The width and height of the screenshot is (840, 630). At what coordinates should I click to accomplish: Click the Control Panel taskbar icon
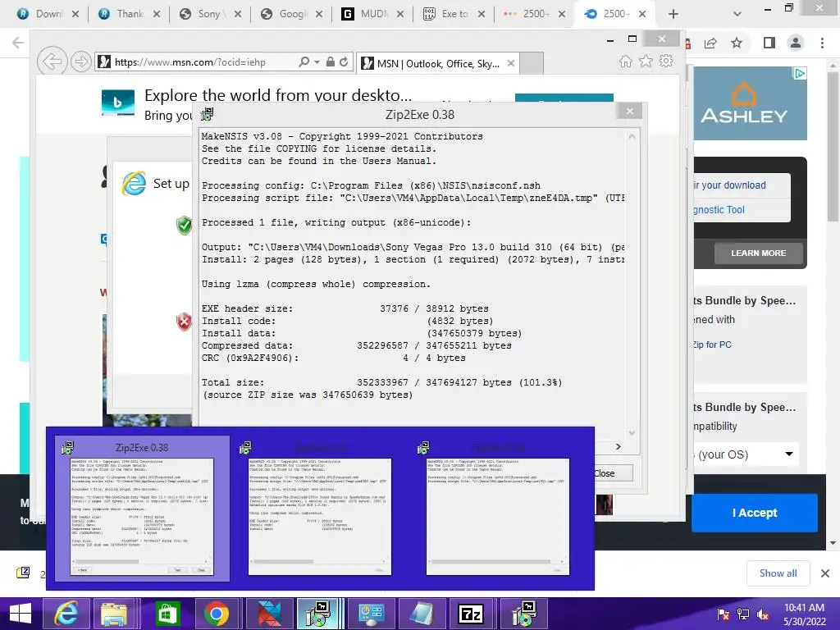click(372, 614)
